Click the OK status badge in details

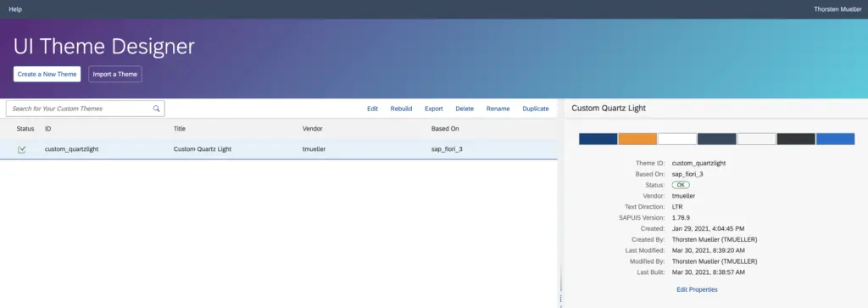(681, 185)
